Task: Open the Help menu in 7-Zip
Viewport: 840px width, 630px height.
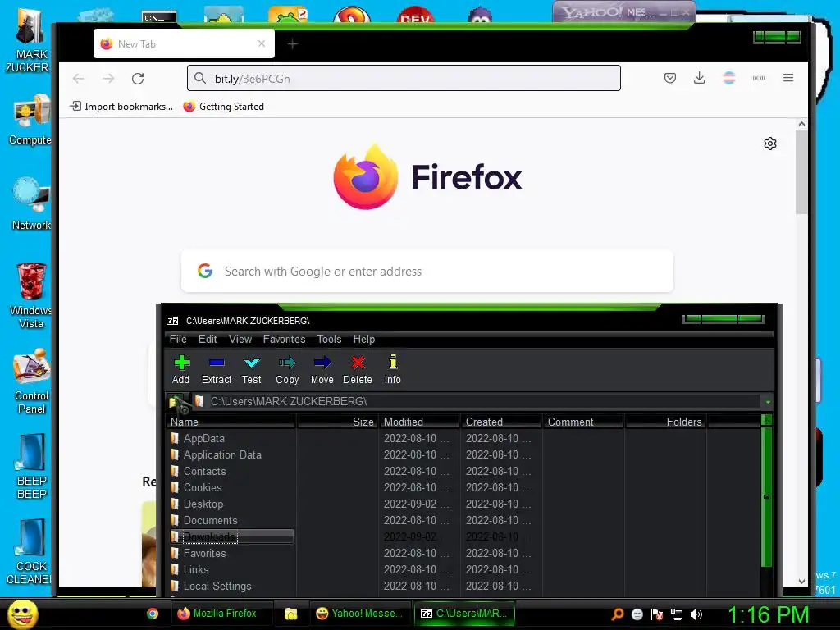Action: click(363, 339)
